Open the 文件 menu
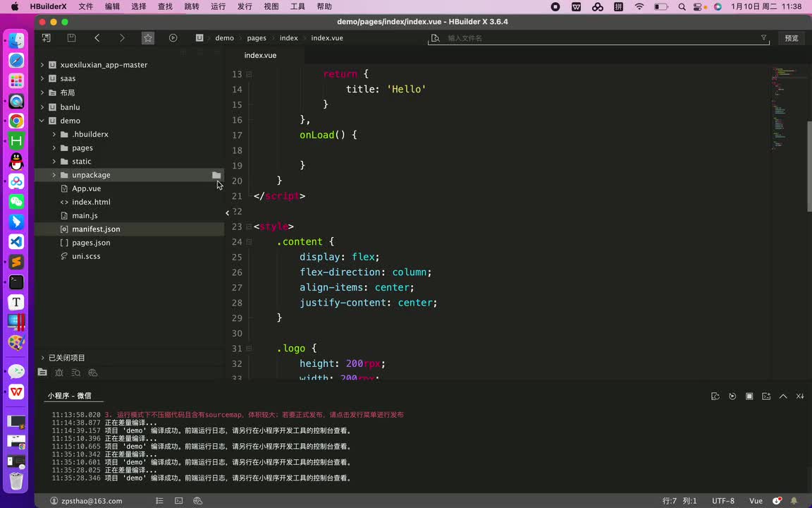 tap(86, 7)
